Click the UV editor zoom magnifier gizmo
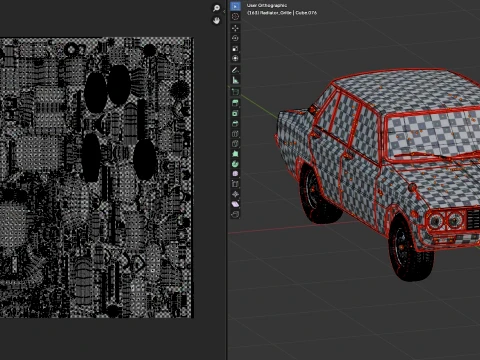Viewport: 480px width, 360px height. [x=217, y=8]
